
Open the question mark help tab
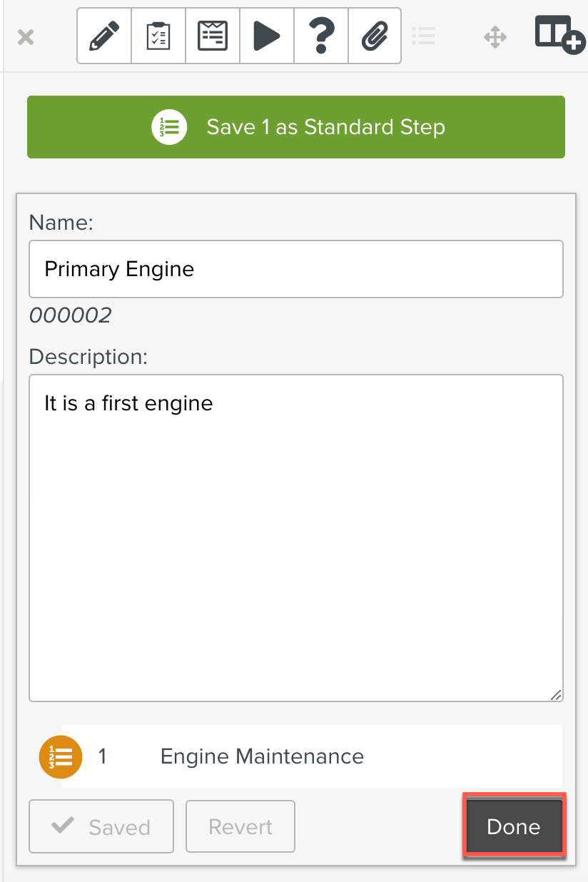(x=320, y=36)
